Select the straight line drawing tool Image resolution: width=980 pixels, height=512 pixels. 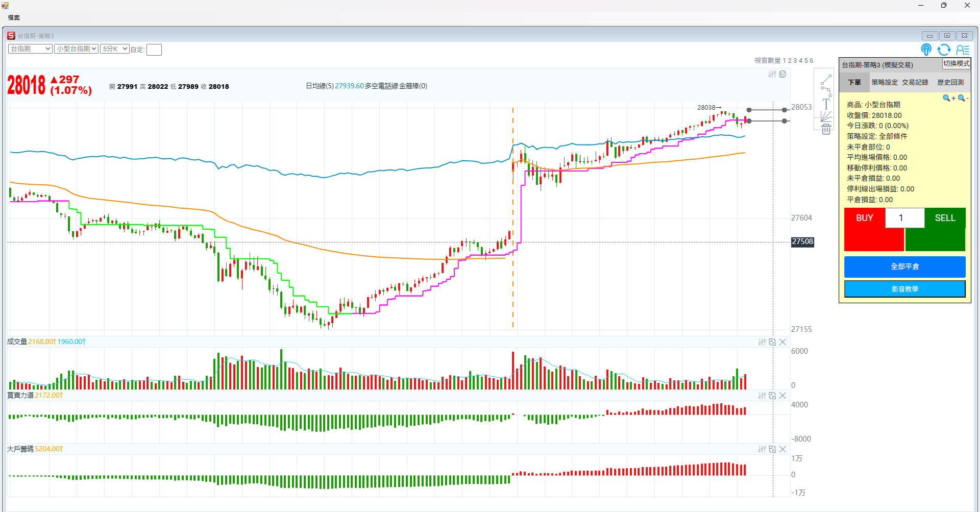pos(826,80)
